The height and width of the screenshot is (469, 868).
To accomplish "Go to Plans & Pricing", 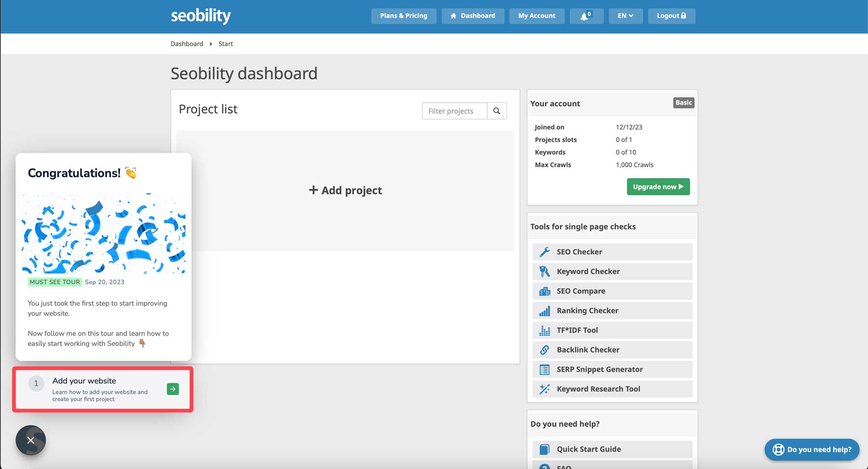I will (403, 16).
